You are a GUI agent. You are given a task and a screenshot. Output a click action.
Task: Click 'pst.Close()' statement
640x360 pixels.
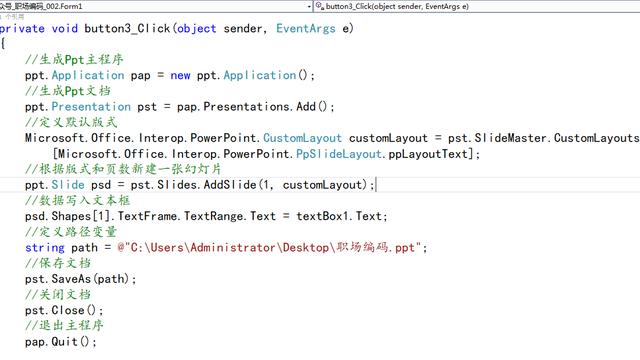click(64, 310)
